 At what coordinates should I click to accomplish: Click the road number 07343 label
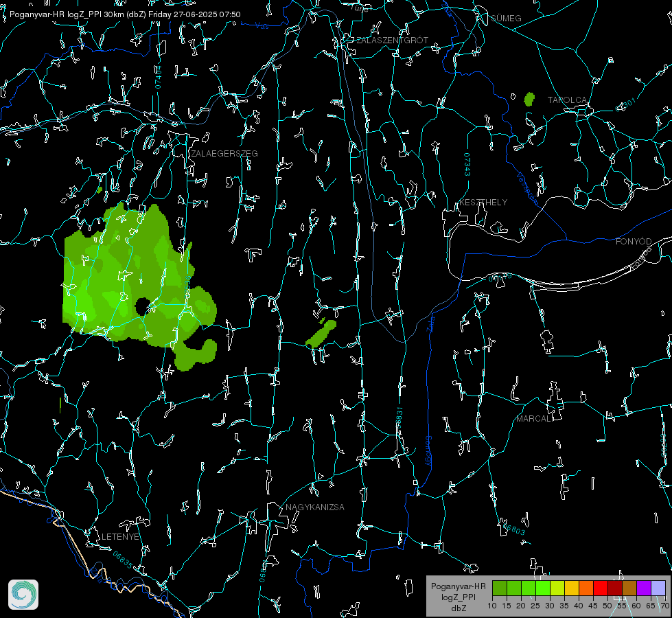467,164
